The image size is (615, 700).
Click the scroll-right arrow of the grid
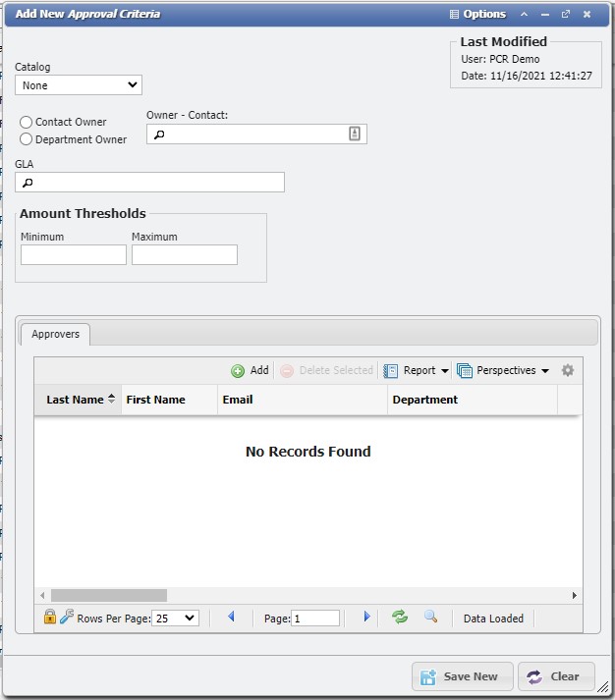coord(575,595)
